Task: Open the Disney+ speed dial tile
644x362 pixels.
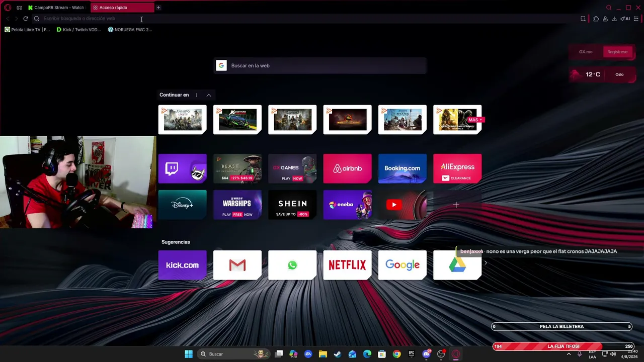Action: point(183,205)
